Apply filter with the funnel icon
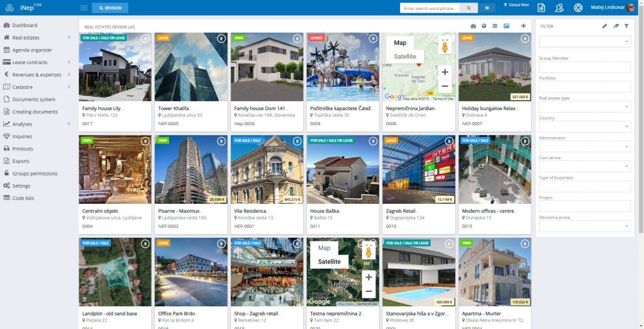 coord(626,26)
